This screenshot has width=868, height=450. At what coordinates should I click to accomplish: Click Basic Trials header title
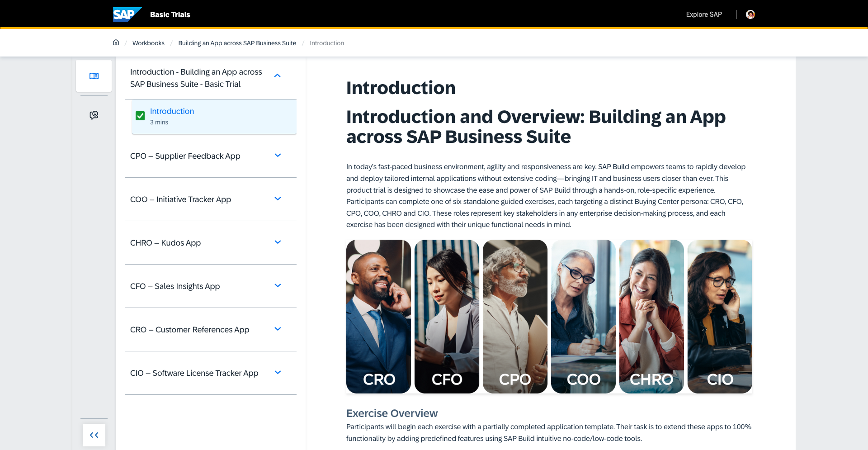coord(170,14)
